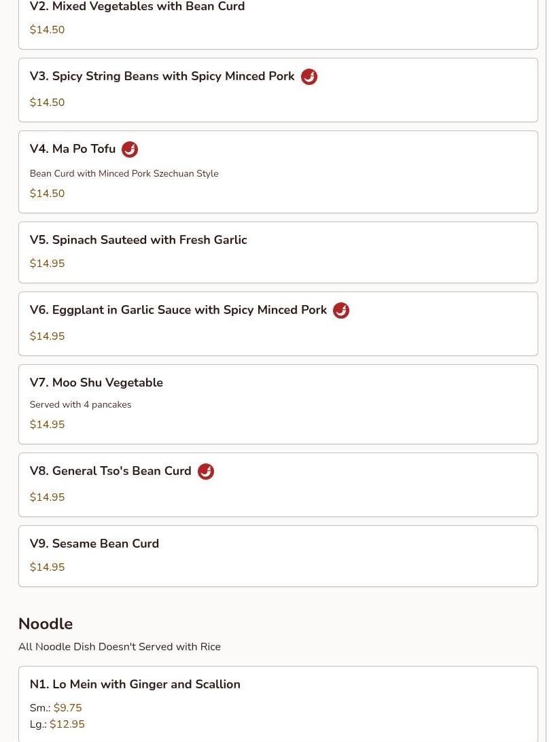
Task: Select V3. Spicy String Beans item title
Action: [162, 76]
